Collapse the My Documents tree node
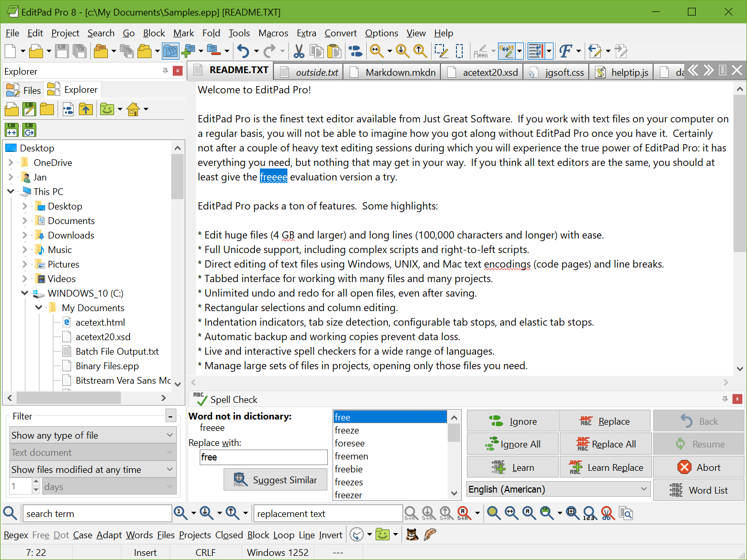Image resolution: width=747 pixels, height=560 pixels. tap(38, 307)
